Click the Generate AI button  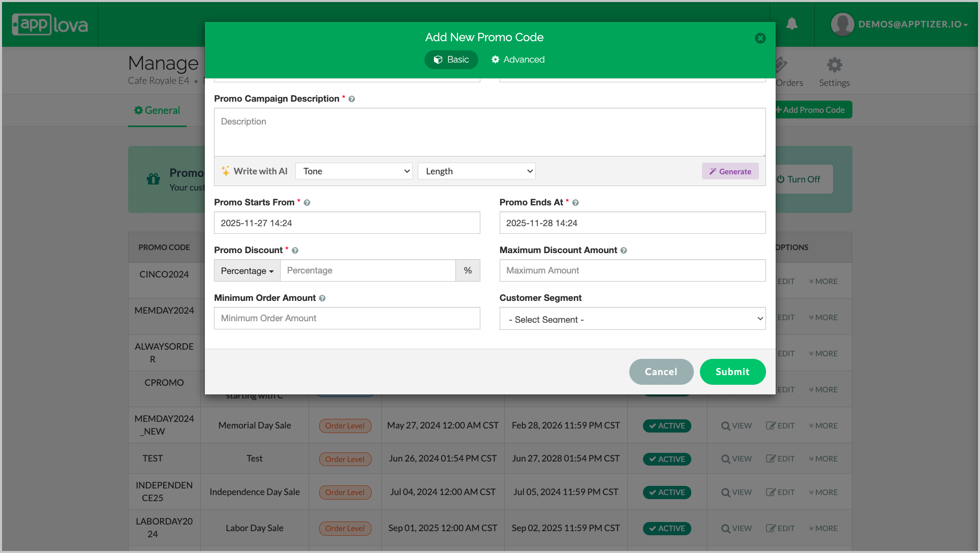(730, 171)
